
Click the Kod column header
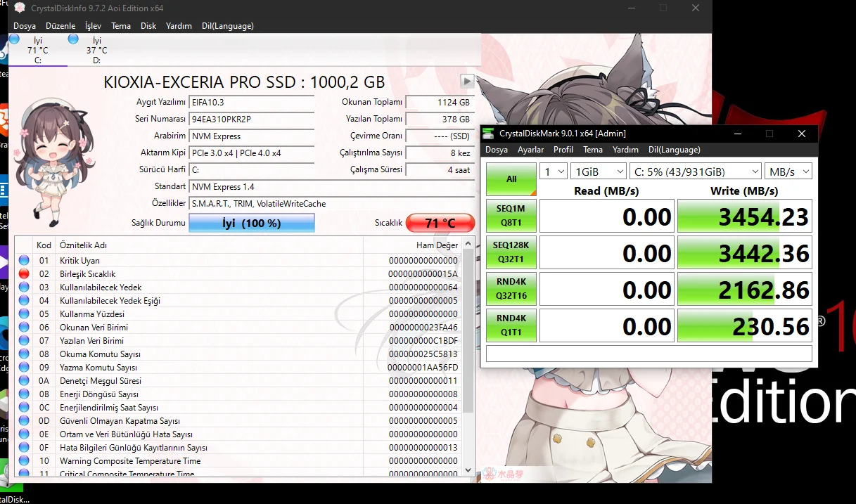(44, 245)
